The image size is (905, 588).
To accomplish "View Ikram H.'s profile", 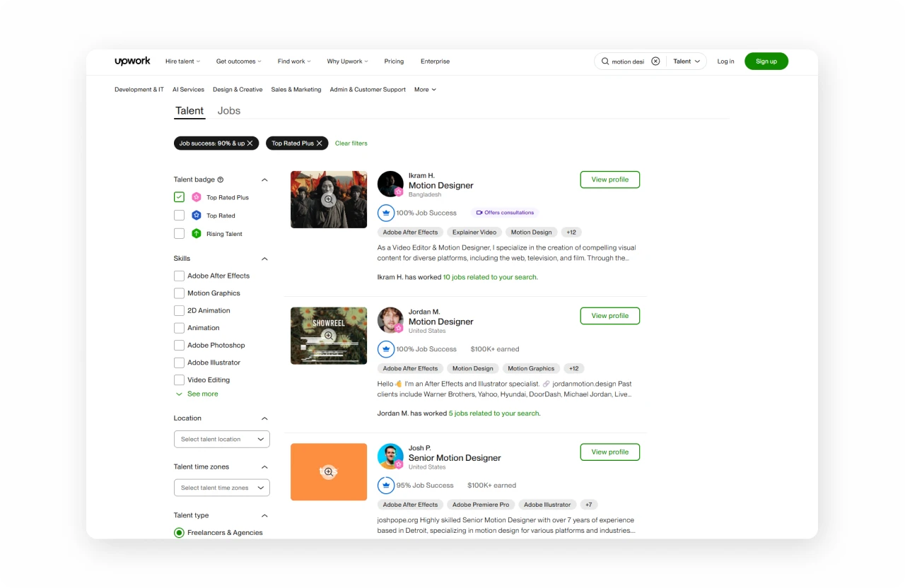I will (x=609, y=180).
